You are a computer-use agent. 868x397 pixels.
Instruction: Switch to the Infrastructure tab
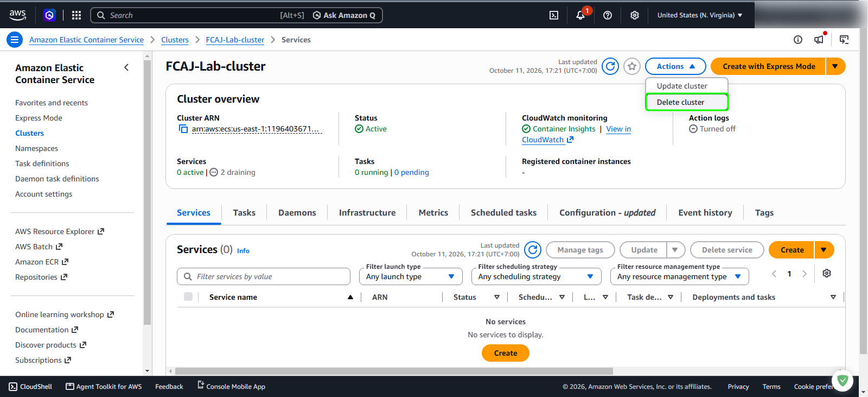pyautogui.click(x=367, y=213)
